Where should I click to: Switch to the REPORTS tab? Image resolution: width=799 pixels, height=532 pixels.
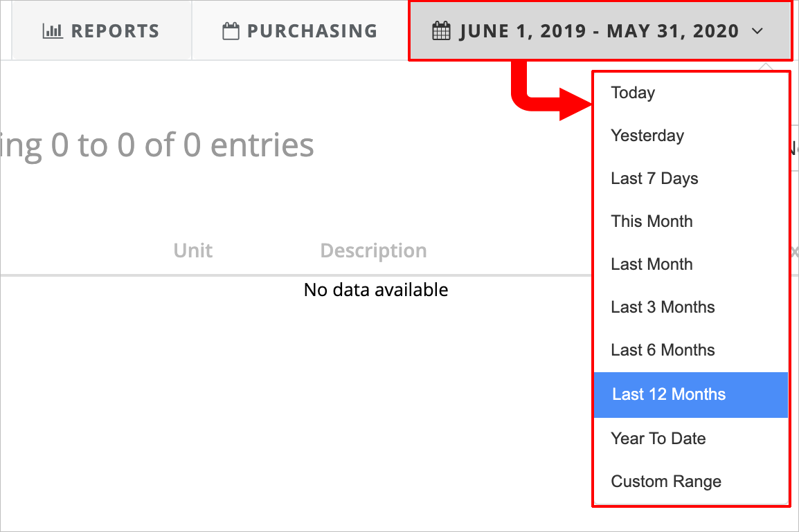[102, 30]
